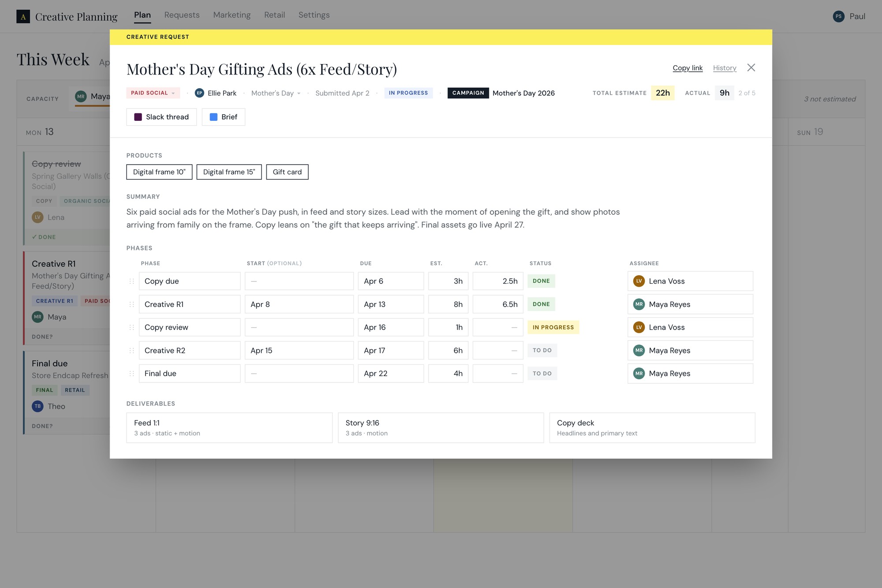Open assignee selector for Creative R2 phase
The image size is (882, 588).
click(x=690, y=350)
